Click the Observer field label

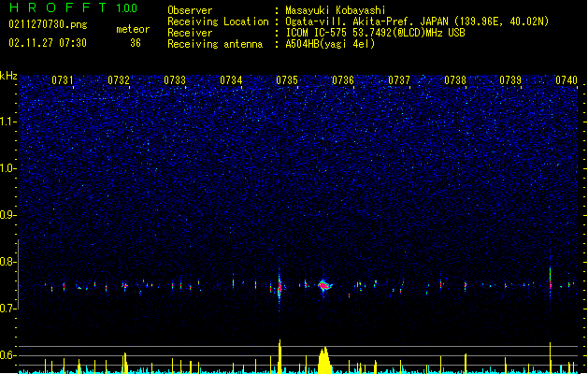point(190,10)
